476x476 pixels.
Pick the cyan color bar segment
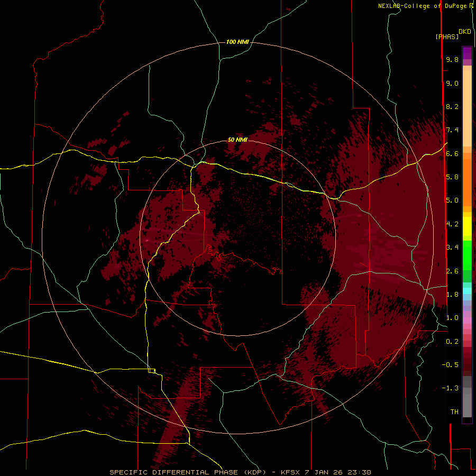pos(467,291)
